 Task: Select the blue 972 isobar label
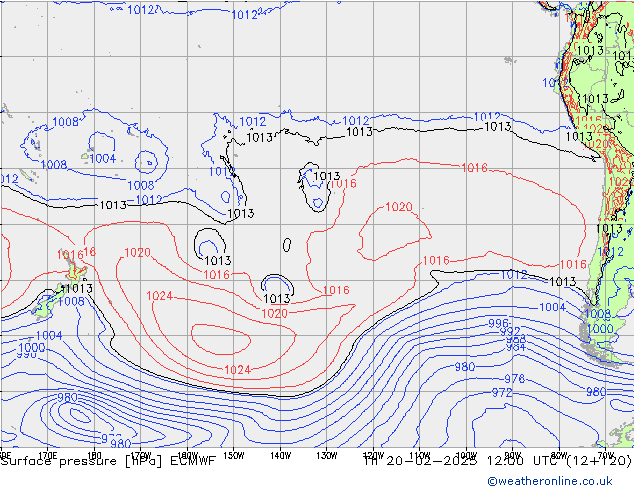[502, 393]
